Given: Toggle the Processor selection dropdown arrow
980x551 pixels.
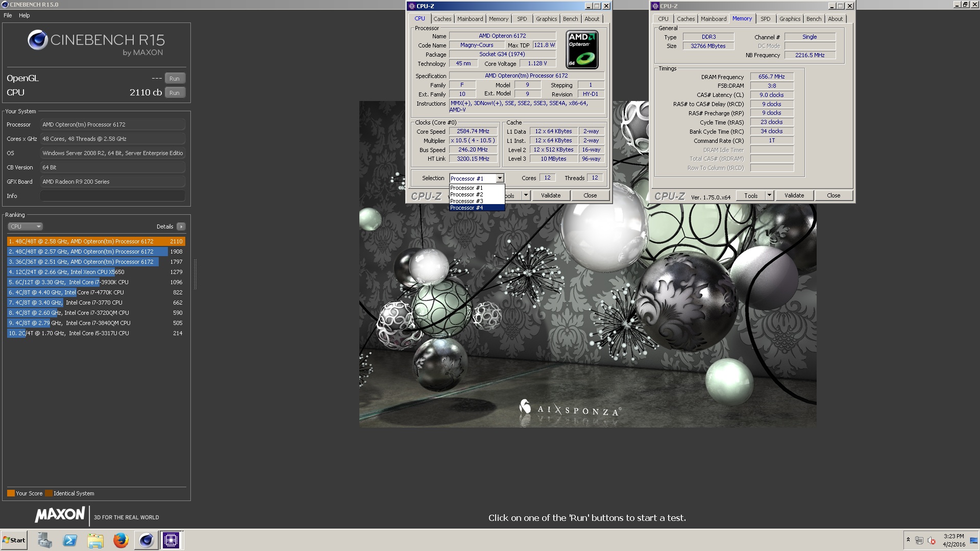Looking at the screenshot, I should tap(500, 178).
